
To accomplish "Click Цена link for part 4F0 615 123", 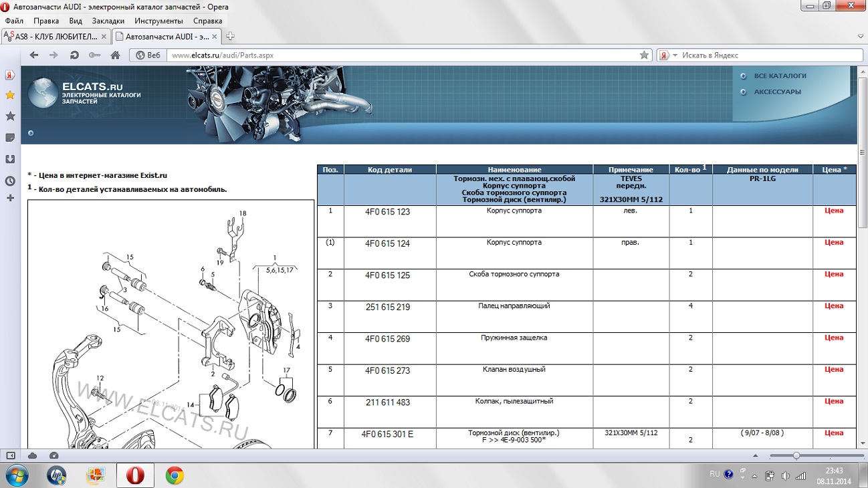I will click(x=833, y=211).
